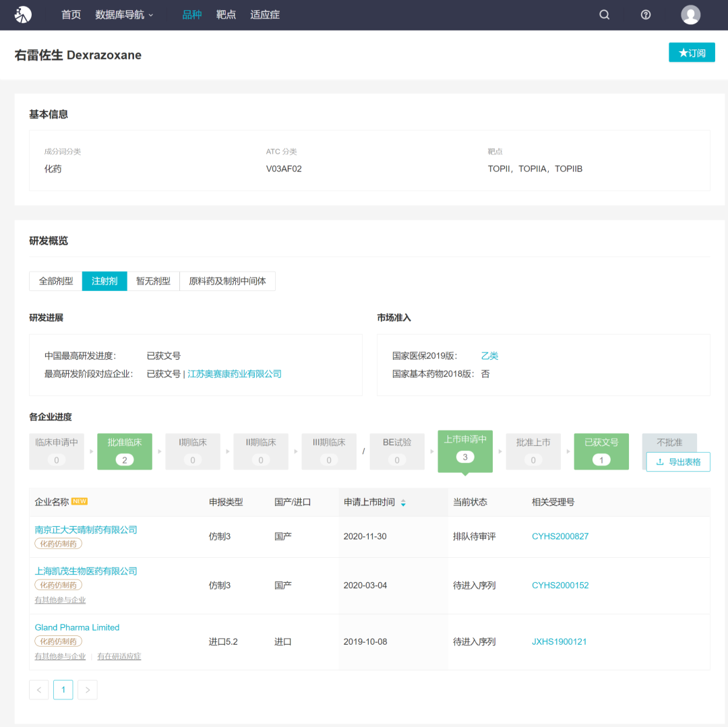Open 靶点 navigation item

226,15
